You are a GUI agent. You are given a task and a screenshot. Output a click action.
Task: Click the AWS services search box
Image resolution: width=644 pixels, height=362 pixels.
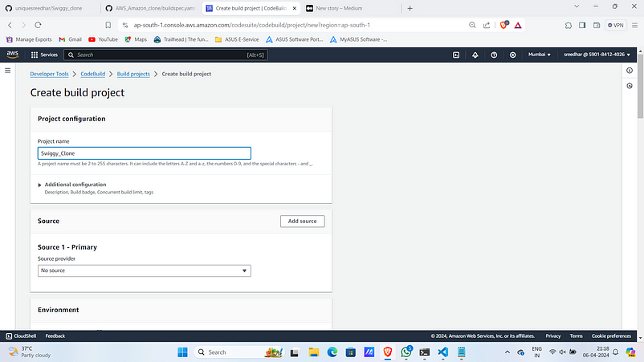pos(165,55)
